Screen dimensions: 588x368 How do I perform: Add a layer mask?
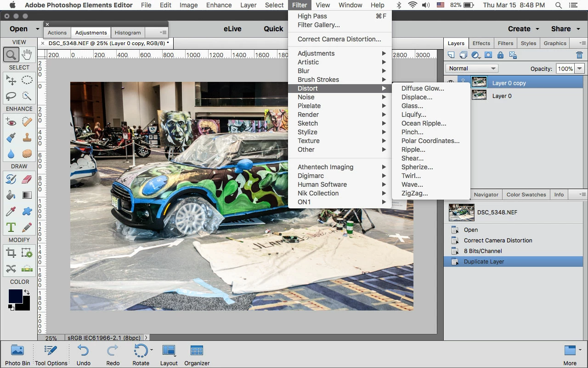(x=488, y=55)
